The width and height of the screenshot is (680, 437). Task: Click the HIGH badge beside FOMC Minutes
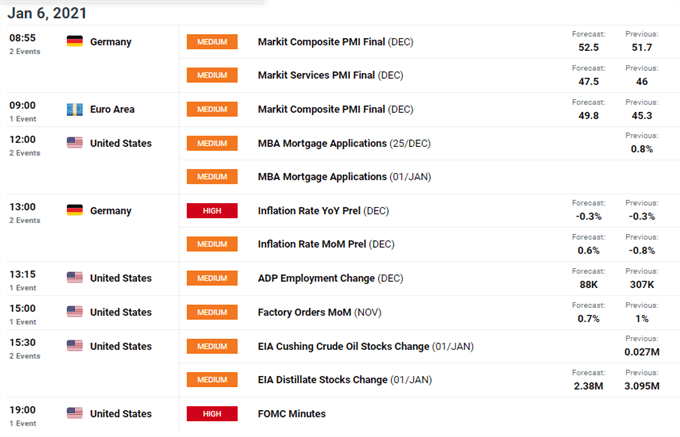[212, 414]
